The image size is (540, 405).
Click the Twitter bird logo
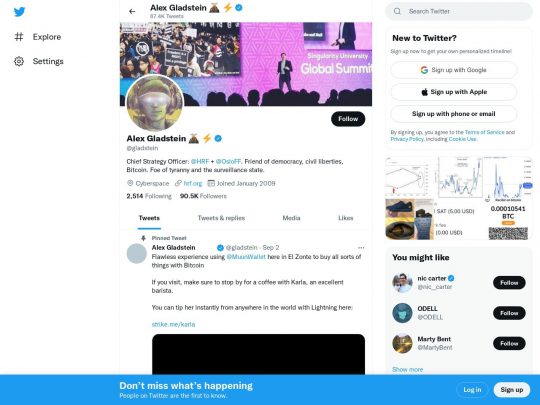coord(19,12)
